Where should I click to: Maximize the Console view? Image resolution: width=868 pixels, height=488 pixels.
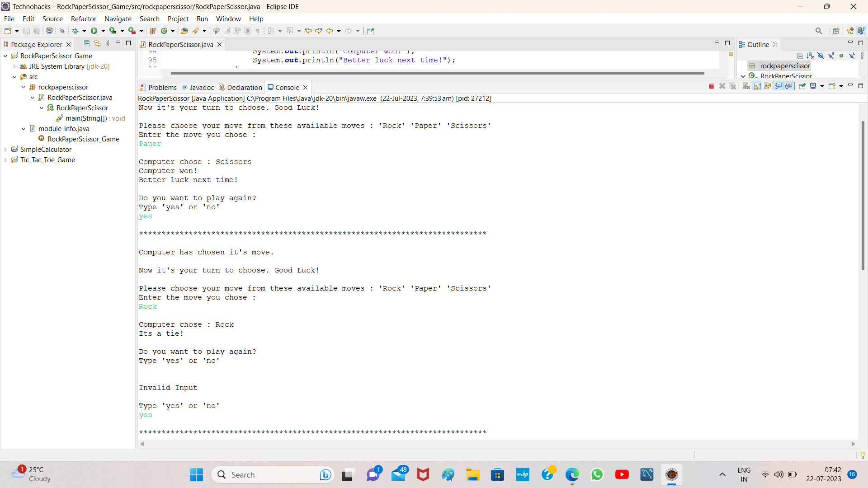861,85
